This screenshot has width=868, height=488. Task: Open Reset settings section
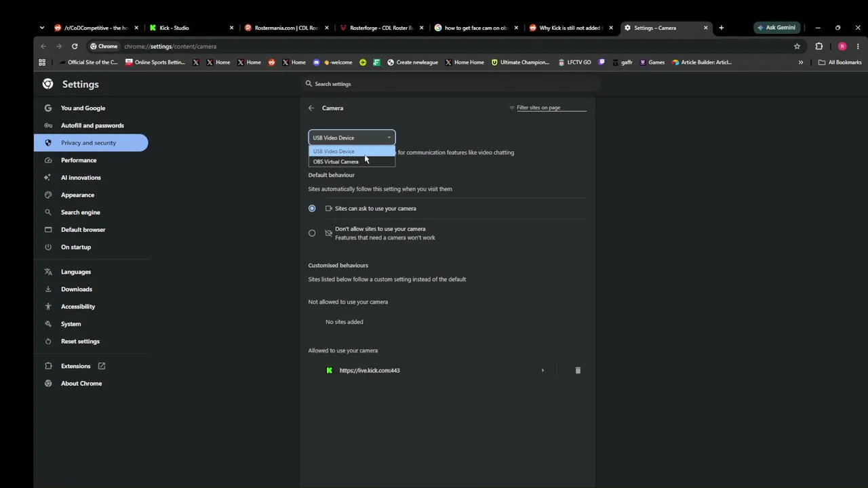pyautogui.click(x=80, y=342)
